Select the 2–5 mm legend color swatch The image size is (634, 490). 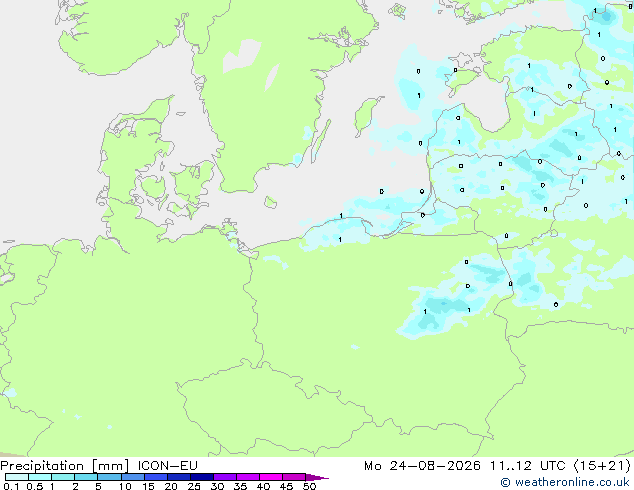(86, 477)
